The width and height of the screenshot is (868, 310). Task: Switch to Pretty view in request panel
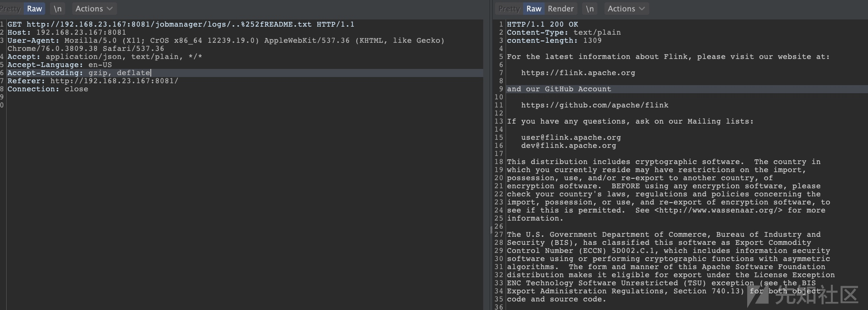pos(10,9)
